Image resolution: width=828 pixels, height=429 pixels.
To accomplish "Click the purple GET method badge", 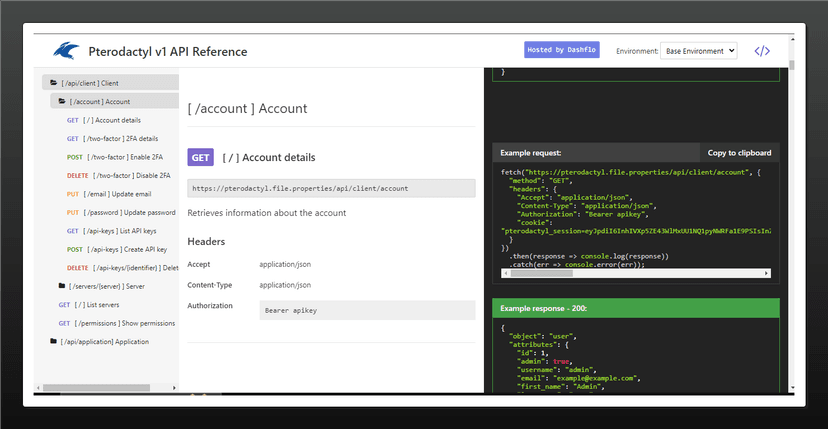I will click(x=201, y=157).
